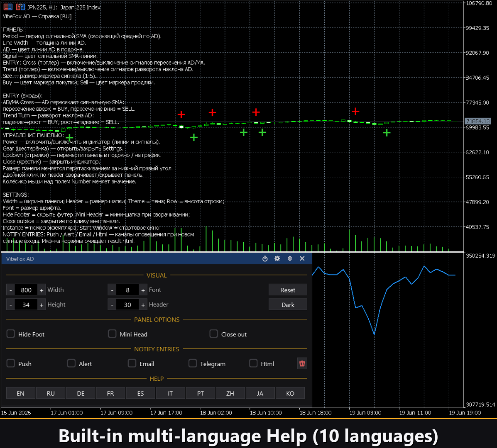Enable the Alert checkbox
Image resolution: width=497 pixels, height=448 pixels.
coord(71,363)
